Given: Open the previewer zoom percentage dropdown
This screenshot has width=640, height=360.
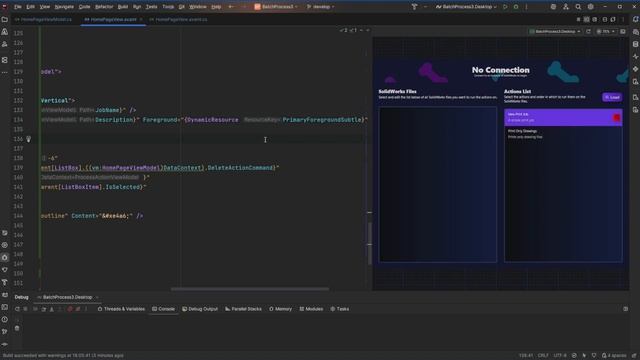Looking at the screenshot, I should tap(606, 31).
